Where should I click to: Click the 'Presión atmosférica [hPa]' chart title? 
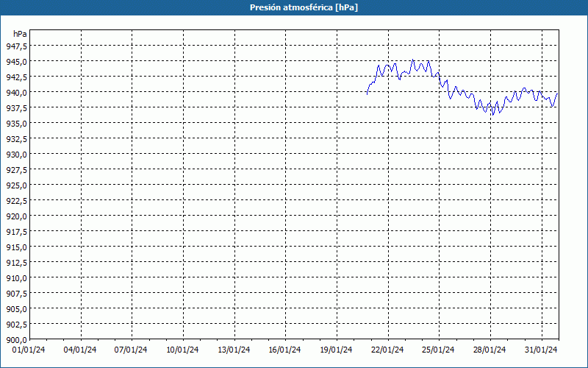[304, 7]
